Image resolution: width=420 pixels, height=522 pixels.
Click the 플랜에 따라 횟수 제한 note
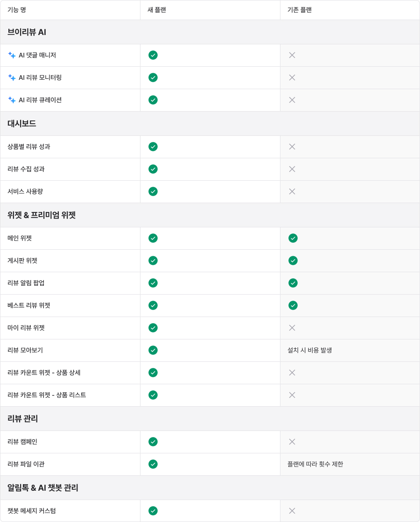[x=315, y=464]
